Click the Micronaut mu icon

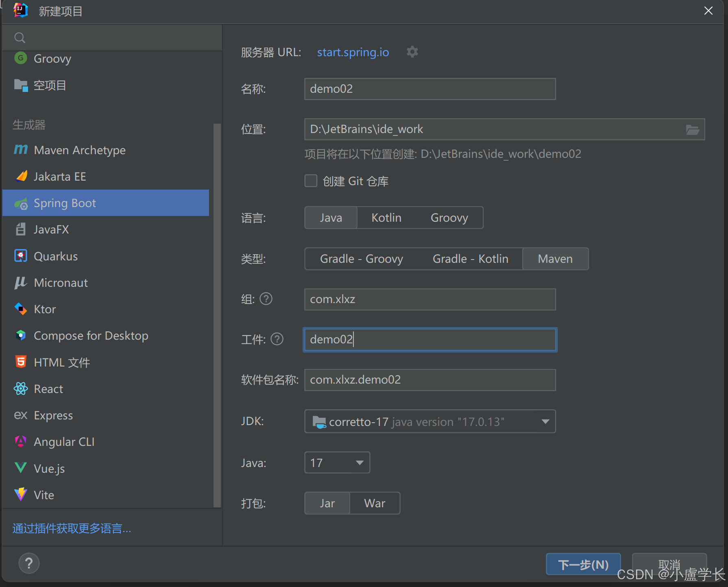pyautogui.click(x=21, y=282)
